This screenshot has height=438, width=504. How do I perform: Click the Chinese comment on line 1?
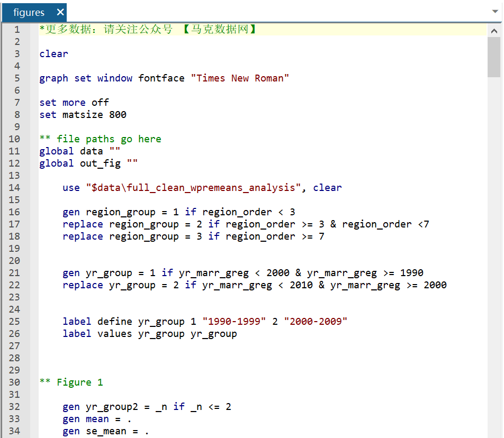click(148, 29)
